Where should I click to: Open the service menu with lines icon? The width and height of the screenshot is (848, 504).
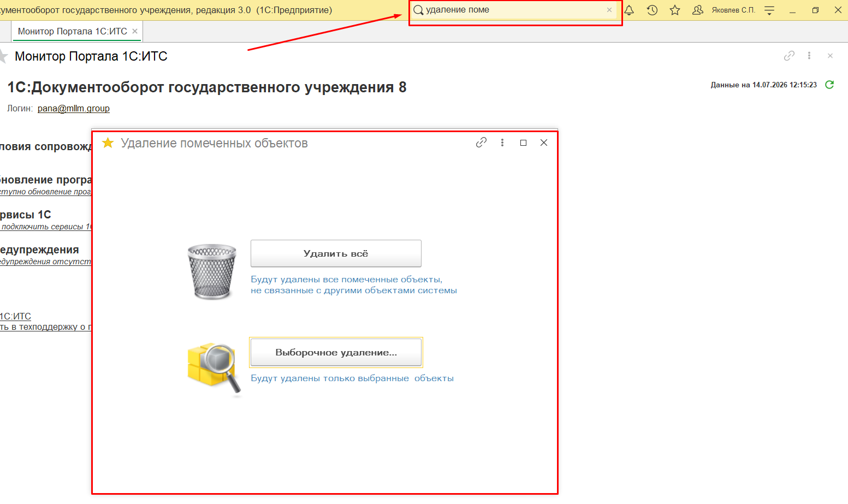tap(769, 10)
